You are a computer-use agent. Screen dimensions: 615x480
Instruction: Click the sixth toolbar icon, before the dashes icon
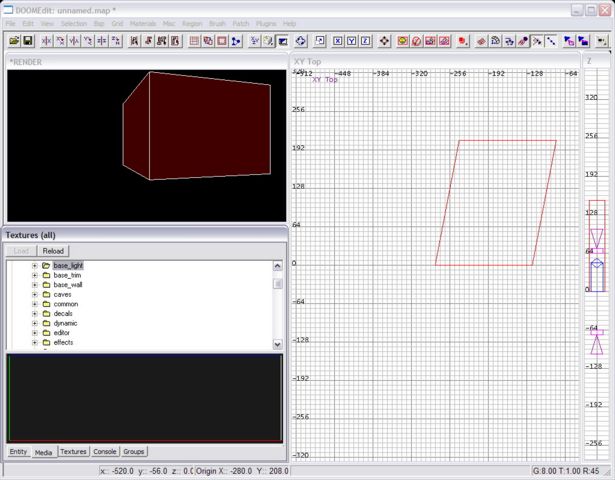(x=88, y=41)
